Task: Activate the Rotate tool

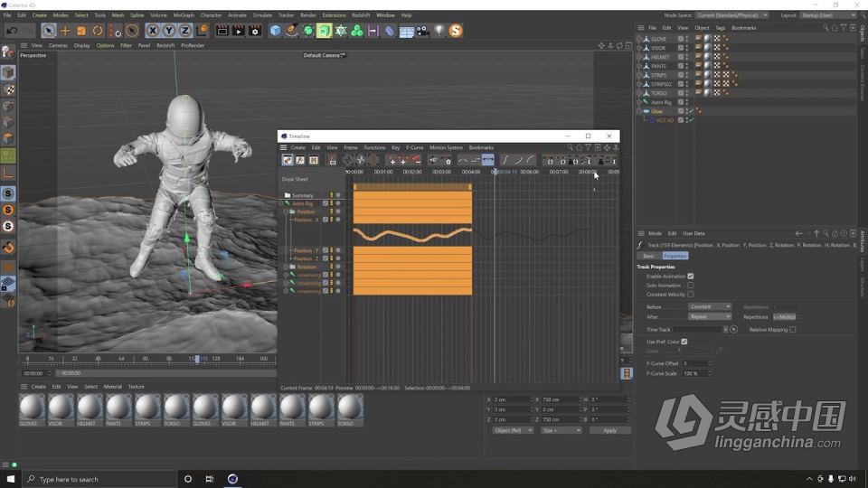Action: (98, 31)
